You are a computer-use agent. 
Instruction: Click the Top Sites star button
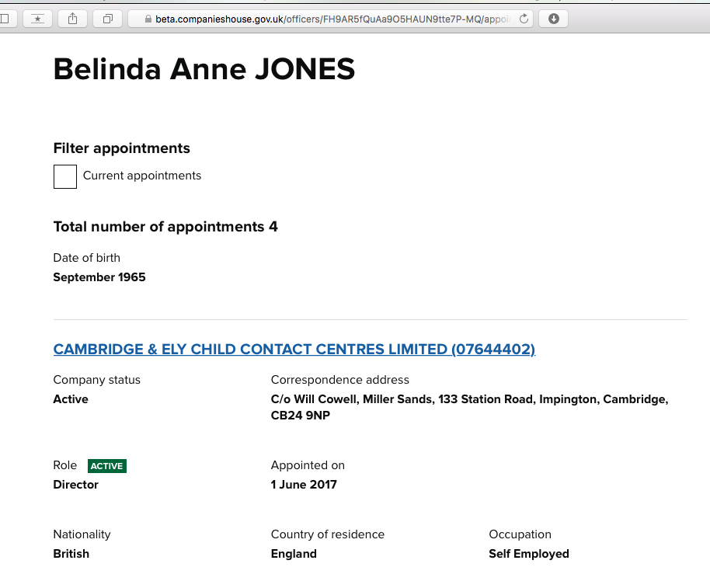pyautogui.click(x=37, y=19)
